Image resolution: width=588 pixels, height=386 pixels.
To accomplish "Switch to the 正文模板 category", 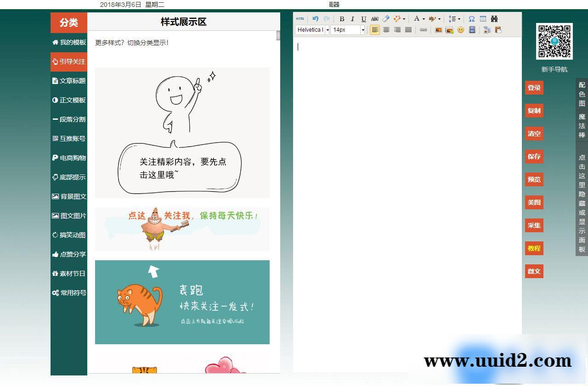I will coord(68,100).
